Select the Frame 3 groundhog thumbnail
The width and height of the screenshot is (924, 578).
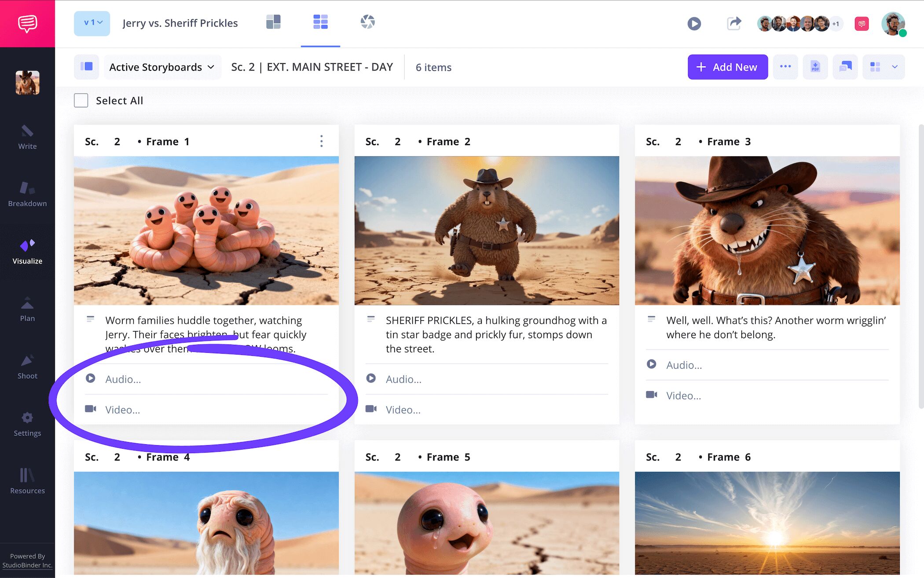767,230
